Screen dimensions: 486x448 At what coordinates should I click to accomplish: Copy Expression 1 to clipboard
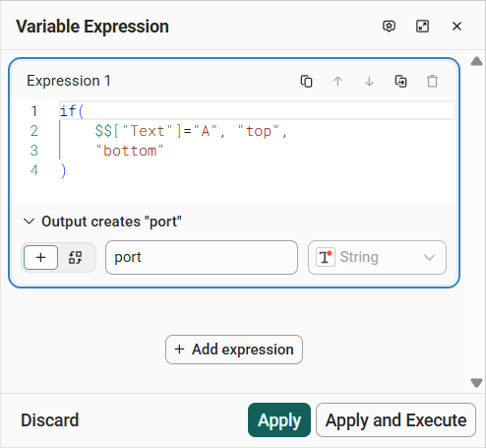click(x=306, y=81)
